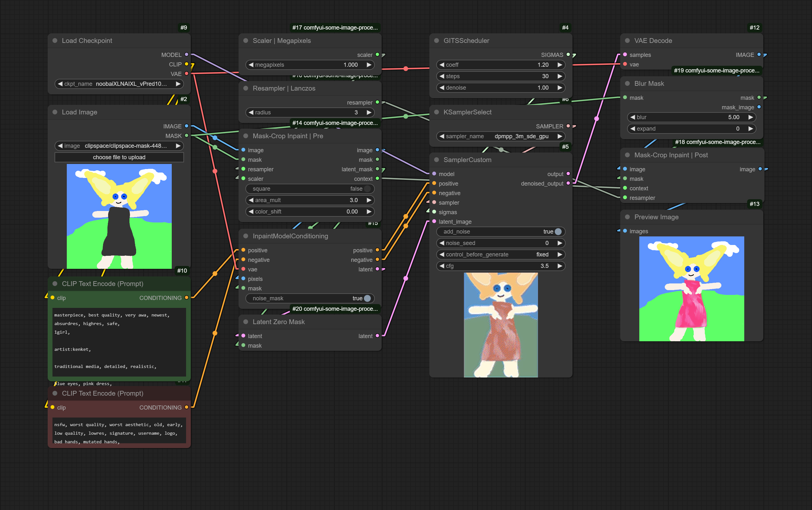Screen dimensions: 812x510
Task: Increase denoise with its right arrow
Action: click(560, 88)
